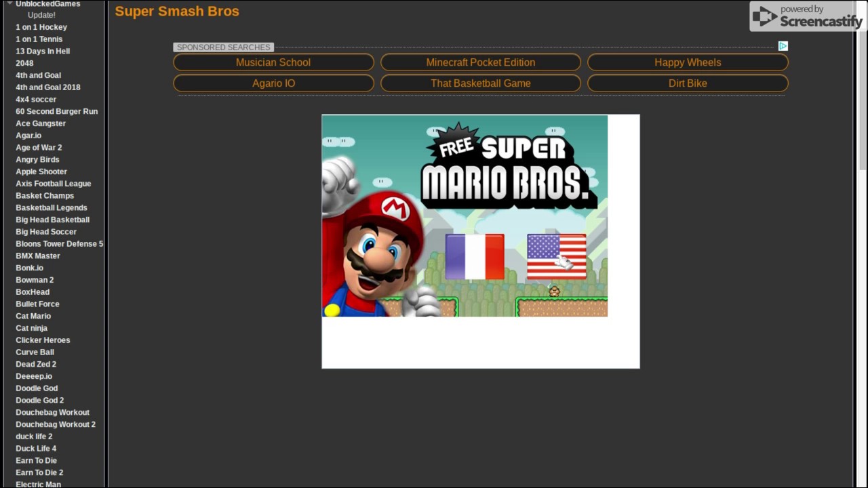This screenshot has width=868, height=488.
Task: Open the Douchebag Workout link
Action: tap(52, 412)
